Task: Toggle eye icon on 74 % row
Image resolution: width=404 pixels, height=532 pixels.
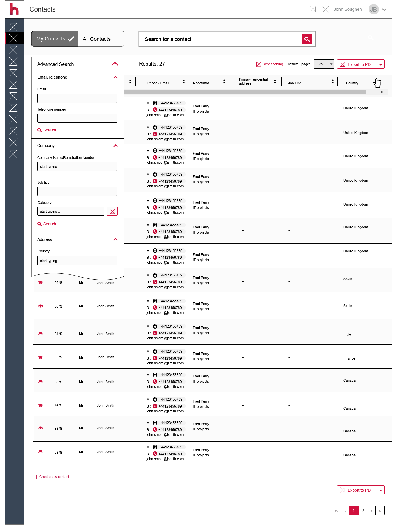Action: (x=40, y=405)
